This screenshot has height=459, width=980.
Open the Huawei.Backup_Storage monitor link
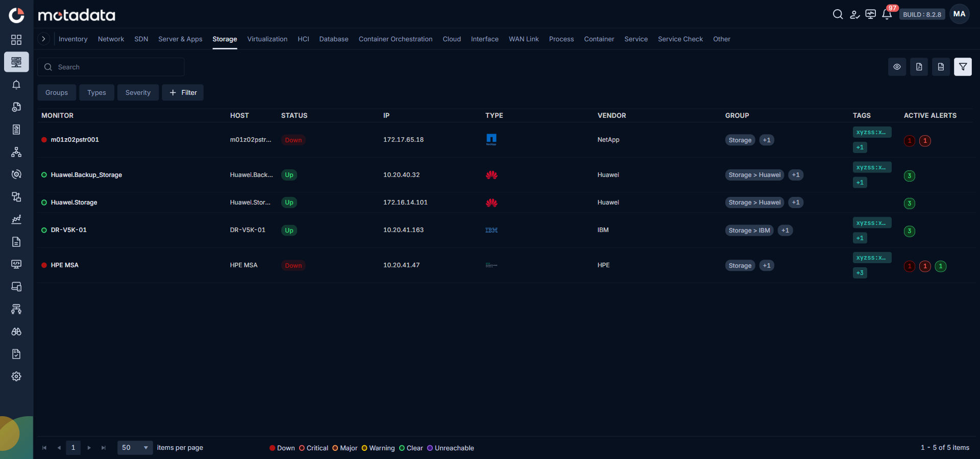[86, 175]
